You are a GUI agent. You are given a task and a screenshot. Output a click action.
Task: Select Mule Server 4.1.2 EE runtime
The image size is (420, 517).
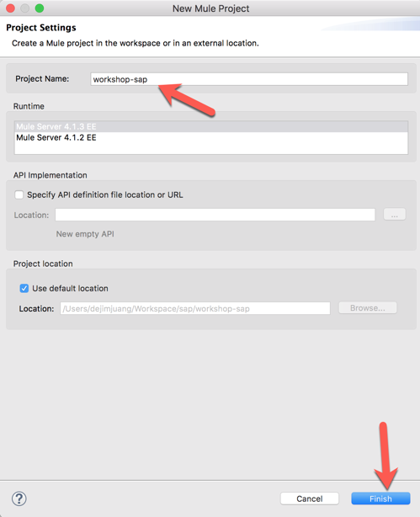click(x=211, y=137)
